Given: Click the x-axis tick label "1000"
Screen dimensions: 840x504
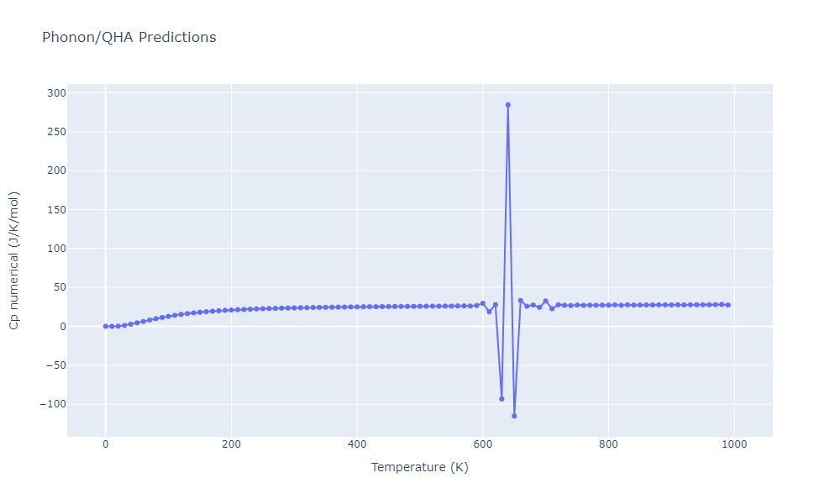Looking at the screenshot, I should tap(734, 445).
